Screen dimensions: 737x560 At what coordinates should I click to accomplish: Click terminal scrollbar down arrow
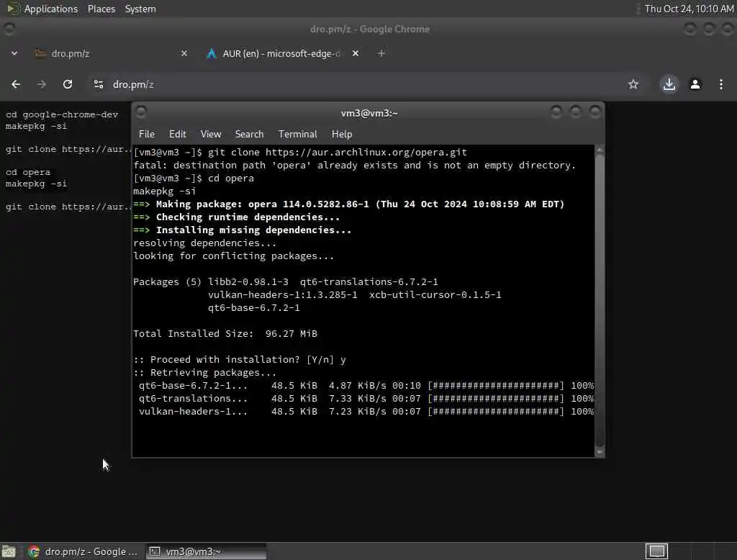600,452
